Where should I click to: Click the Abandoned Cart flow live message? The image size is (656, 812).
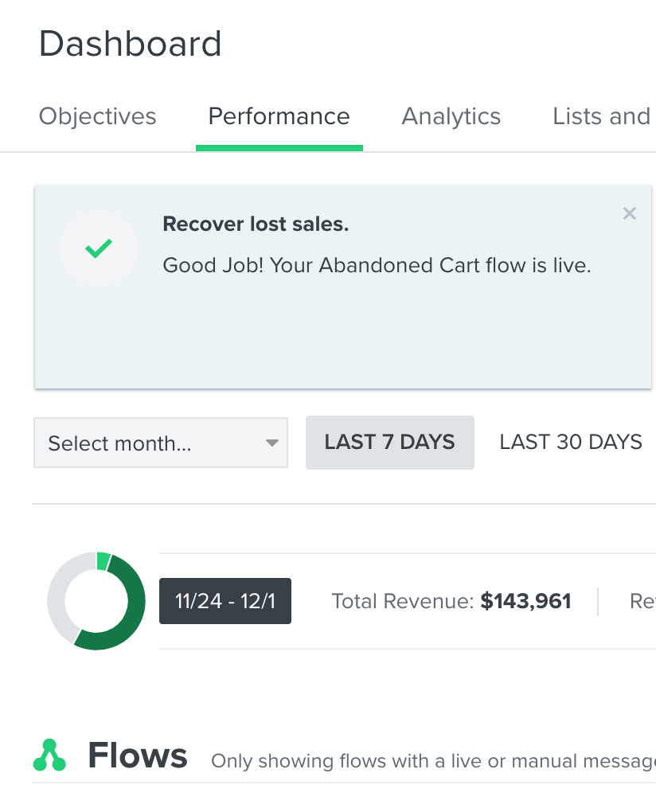(x=377, y=265)
